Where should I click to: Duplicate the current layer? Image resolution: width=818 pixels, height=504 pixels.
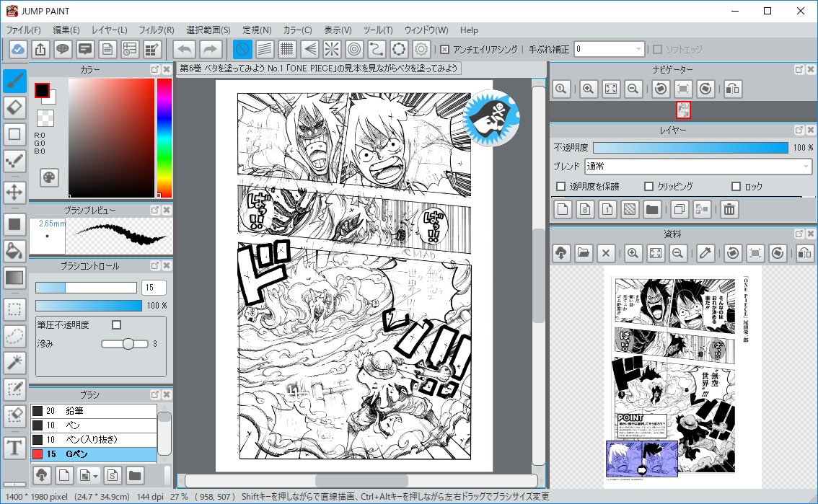(680, 210)
